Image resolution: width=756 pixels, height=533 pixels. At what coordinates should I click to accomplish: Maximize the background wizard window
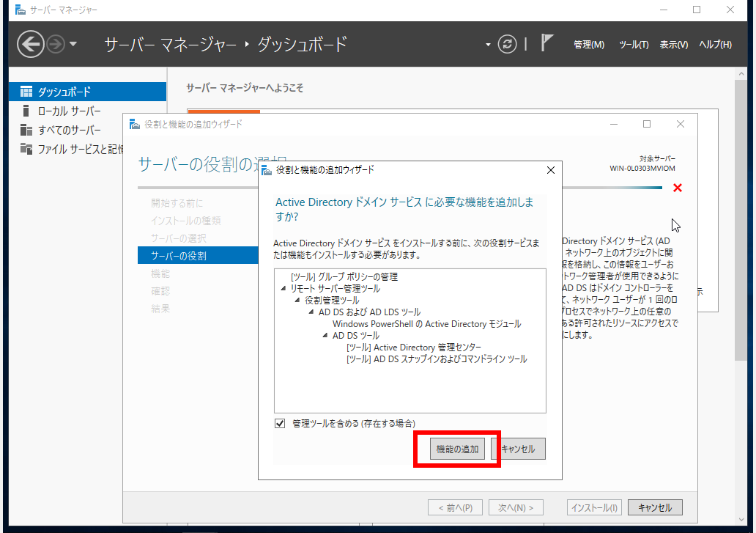[647, 124]
